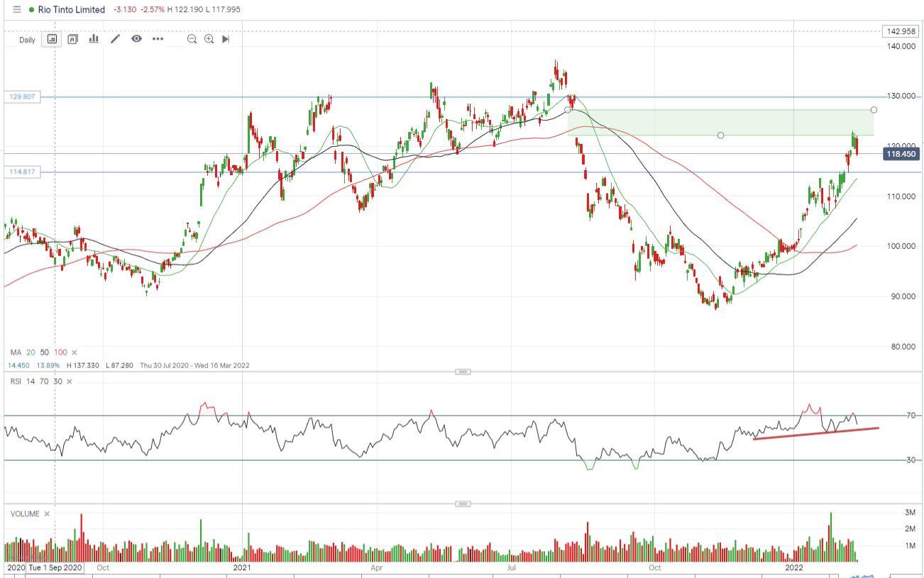
Task: Click the 13.89% measured change value
Action: (48, 365)
